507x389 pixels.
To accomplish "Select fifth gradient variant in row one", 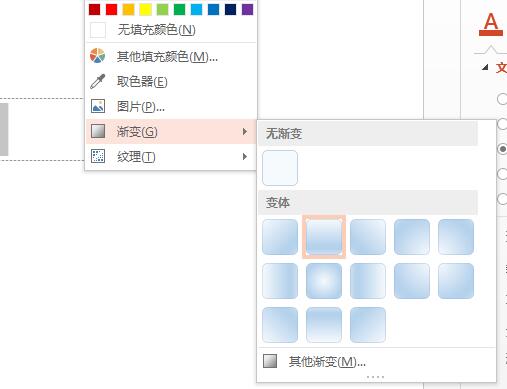I will (x=456, y=237).
